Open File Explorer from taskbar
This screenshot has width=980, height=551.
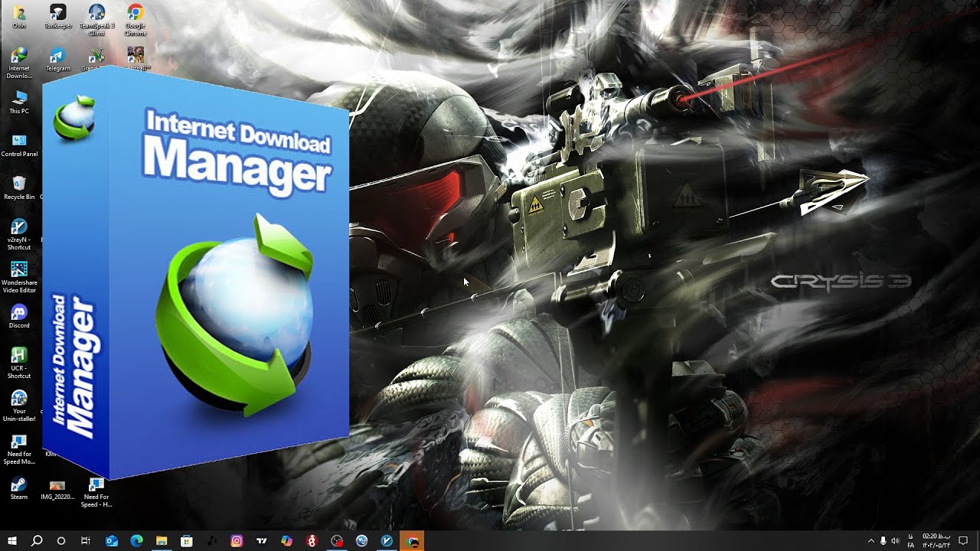coord(162,541)
